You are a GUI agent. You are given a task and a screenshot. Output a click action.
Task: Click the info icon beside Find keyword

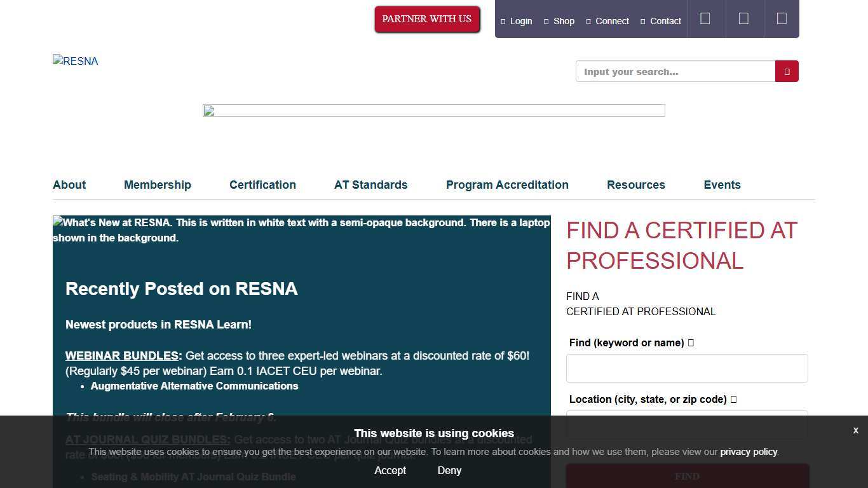click(691, 343)
